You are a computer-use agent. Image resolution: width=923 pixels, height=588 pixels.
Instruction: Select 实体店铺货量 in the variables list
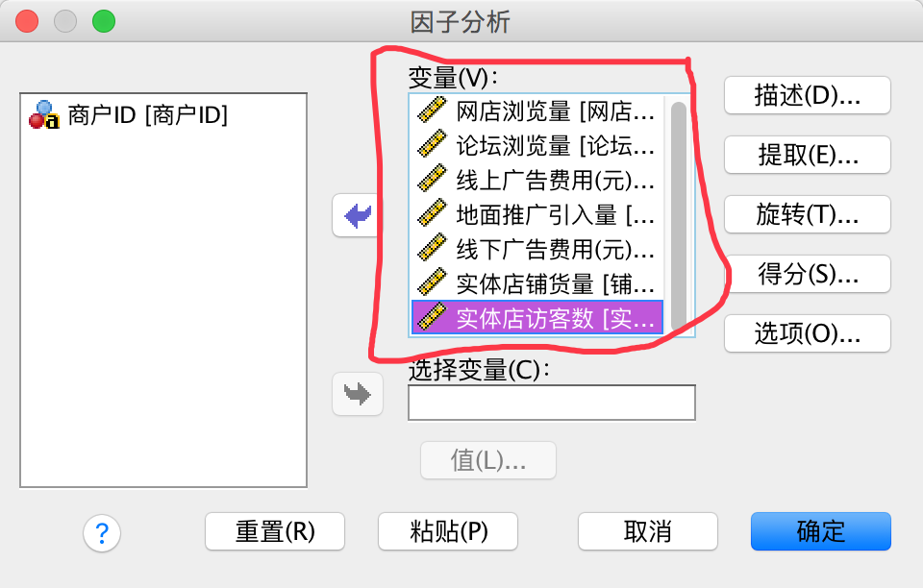point(537,284)
